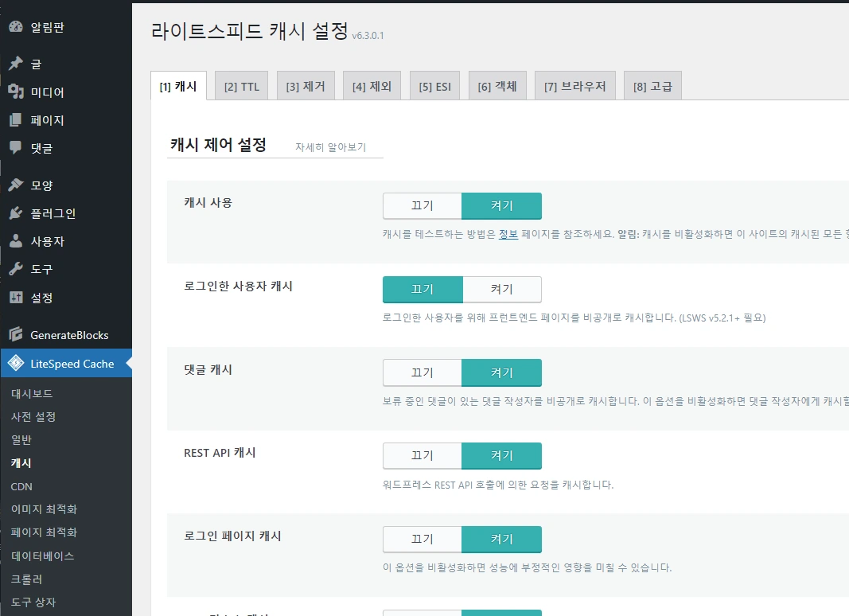The width and height of the screenshot is (849, 616).
Task: Open the [3] 제거 tab
Action: pyautogui.click(x=306, y=86)
